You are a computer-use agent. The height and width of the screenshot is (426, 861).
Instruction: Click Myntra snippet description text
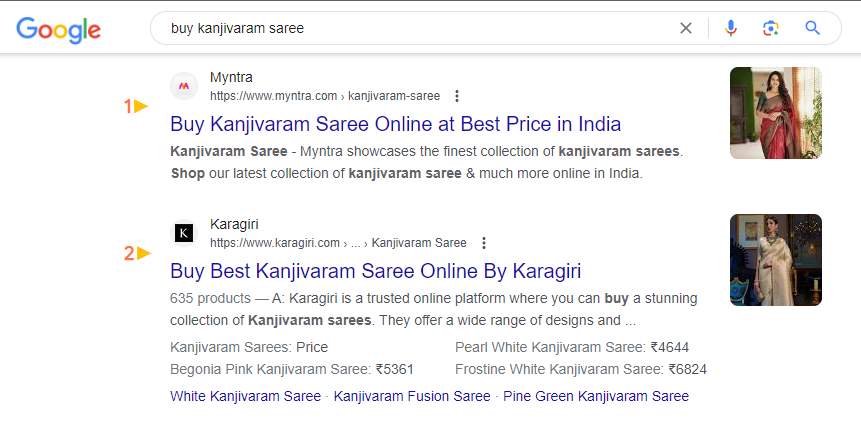427,162
